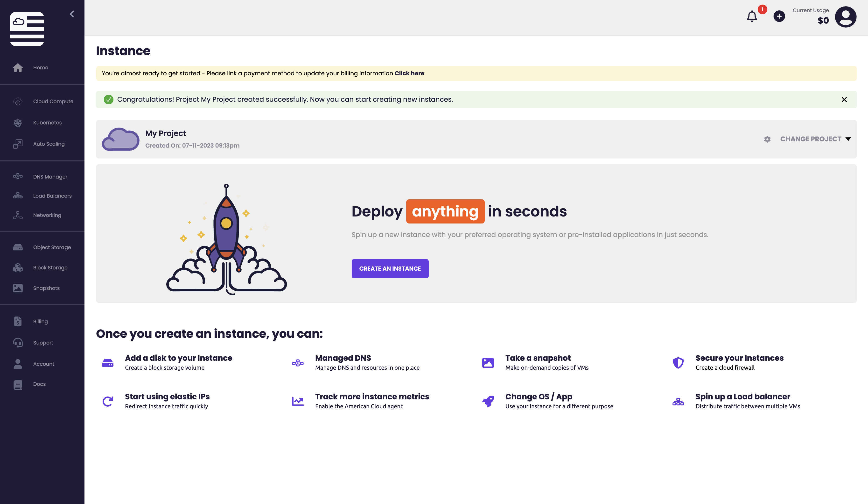Open the notifications bell
Viewport: 868px width, 504px height.
pos(752,16)
